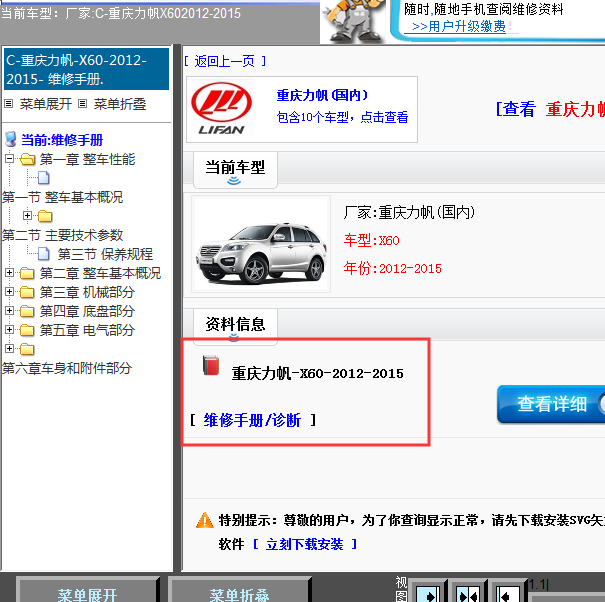Click the 菜单折叠 button at bottom

click(240, 591)
